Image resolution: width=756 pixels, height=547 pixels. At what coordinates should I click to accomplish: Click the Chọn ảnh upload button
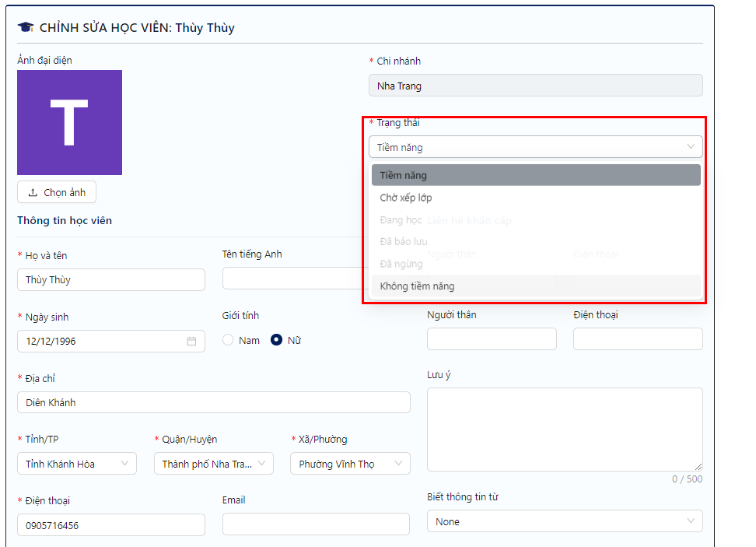[x=57, y=192]
